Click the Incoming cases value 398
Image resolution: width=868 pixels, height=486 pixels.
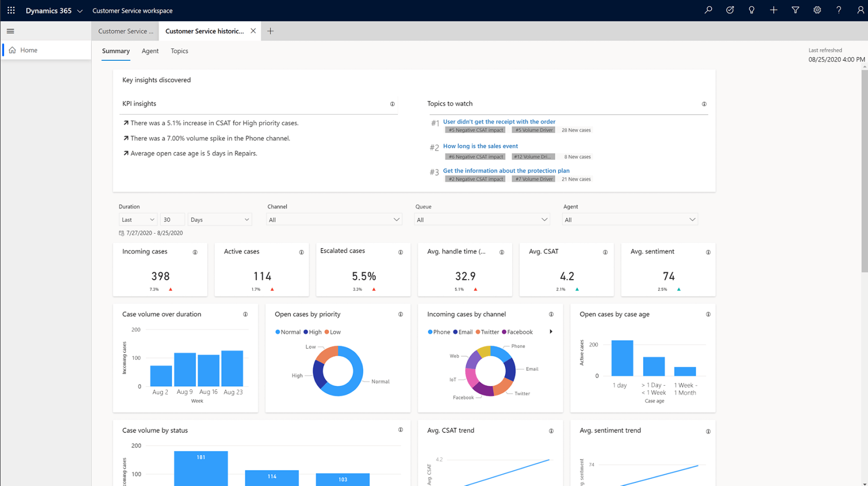pos(161,276)
